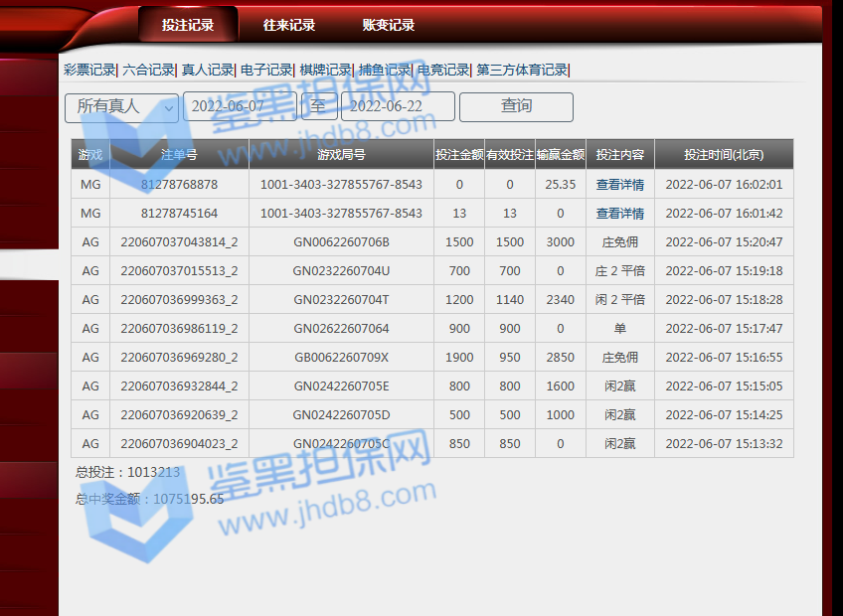
Task: Click the start date field 2022-06-07
Action: pyautogui.click(x=239, y=107)
